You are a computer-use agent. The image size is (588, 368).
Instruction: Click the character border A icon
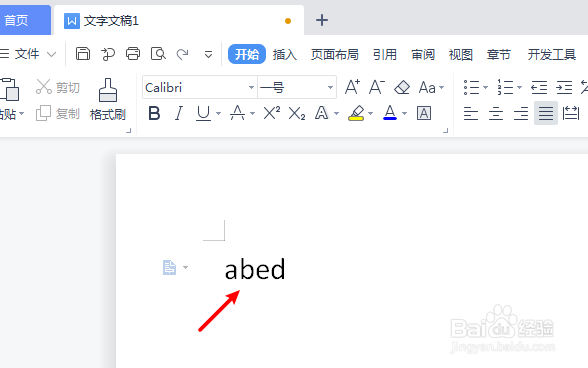click(x=424, y=113)
